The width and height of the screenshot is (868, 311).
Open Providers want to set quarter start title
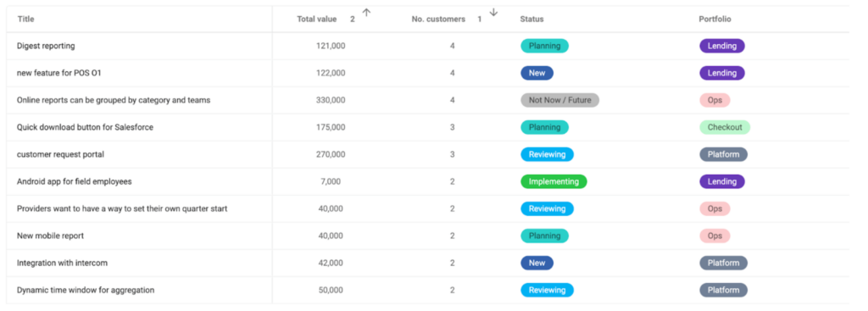[x=122, y=208]
